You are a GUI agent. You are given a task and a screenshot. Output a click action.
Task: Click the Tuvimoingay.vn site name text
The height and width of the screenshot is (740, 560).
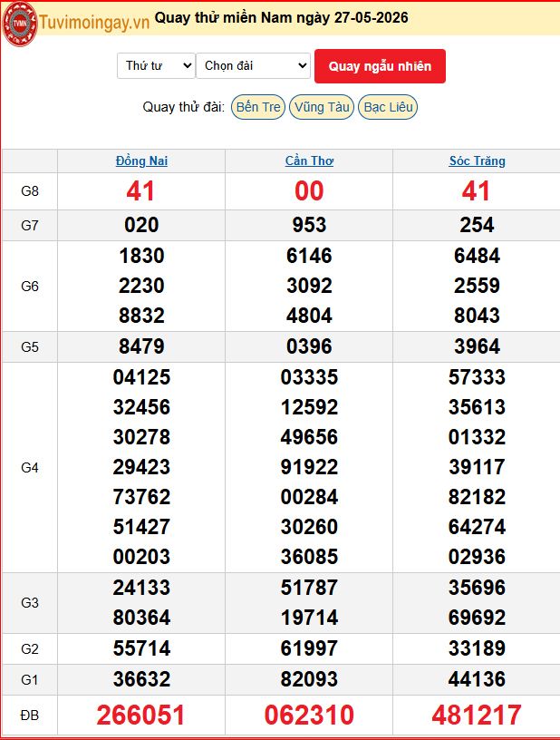pyautogui.click(x=94, y=22)
